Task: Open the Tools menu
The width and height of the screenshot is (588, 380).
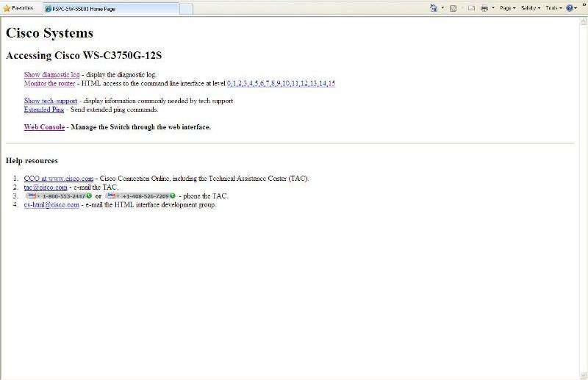Action: pyautogui.click(x=553, y=8)
